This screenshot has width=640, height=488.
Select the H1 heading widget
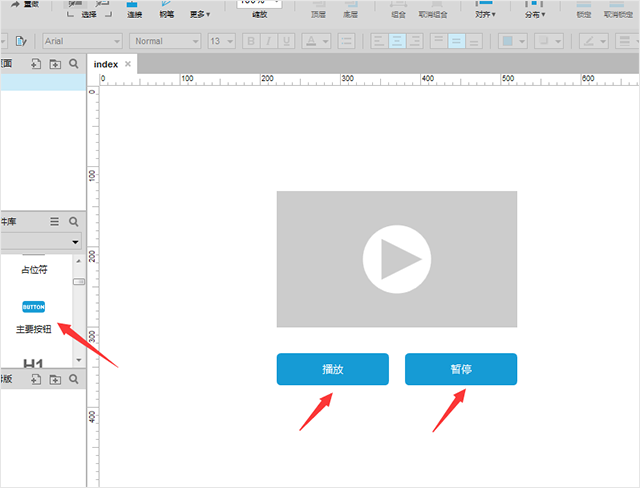(x=33, y=363)
